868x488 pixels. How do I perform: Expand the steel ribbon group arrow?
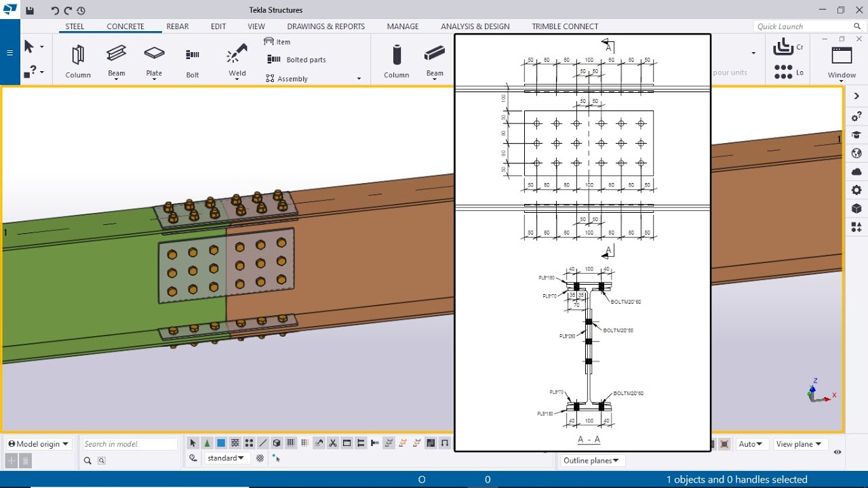pyautogui.click(x=359, y=79)
